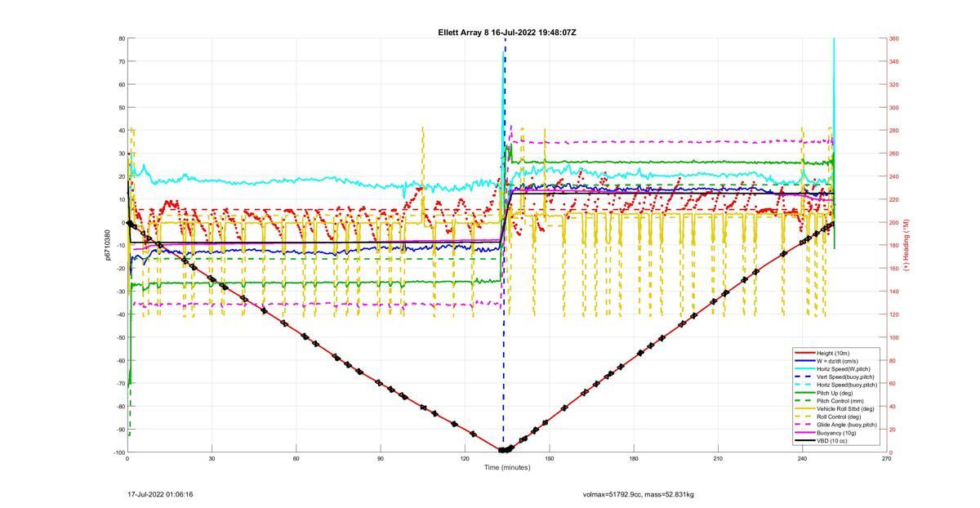Click the x-axis tick label '120'

tap(465, 459)
